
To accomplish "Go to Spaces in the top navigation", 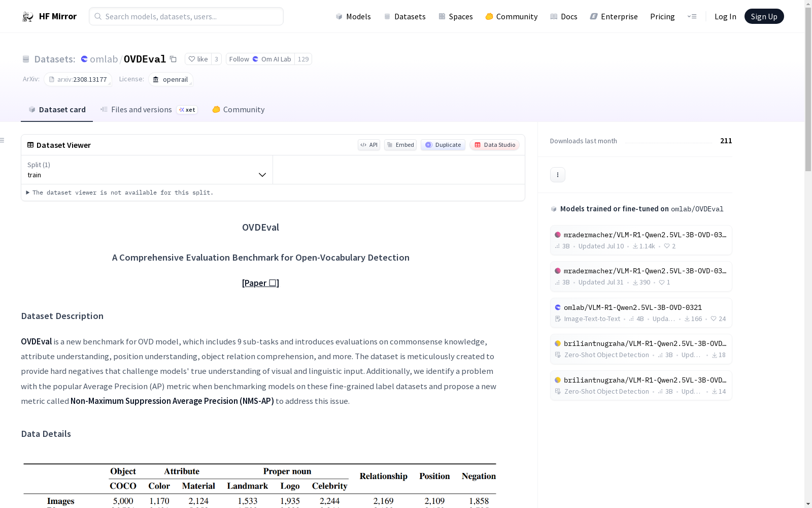I will coord(456,16).
